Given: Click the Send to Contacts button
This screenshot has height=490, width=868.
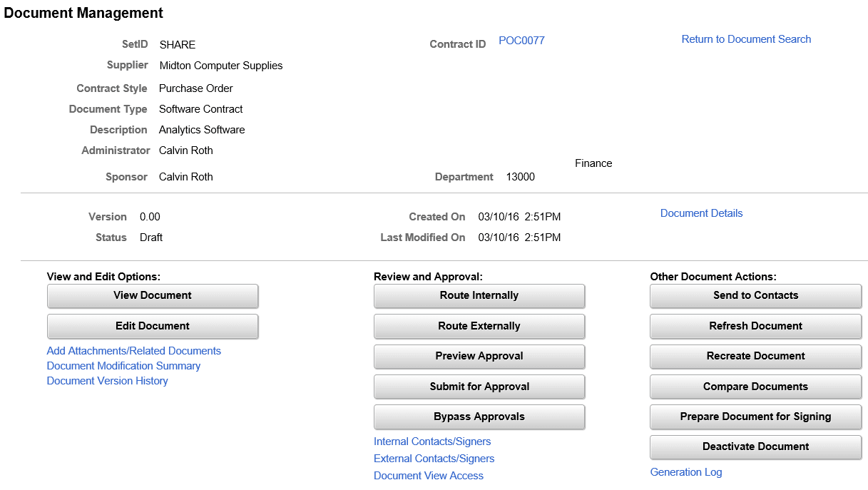Looking at the screenshot, I should pyautogui.click(x=755, y=295).
